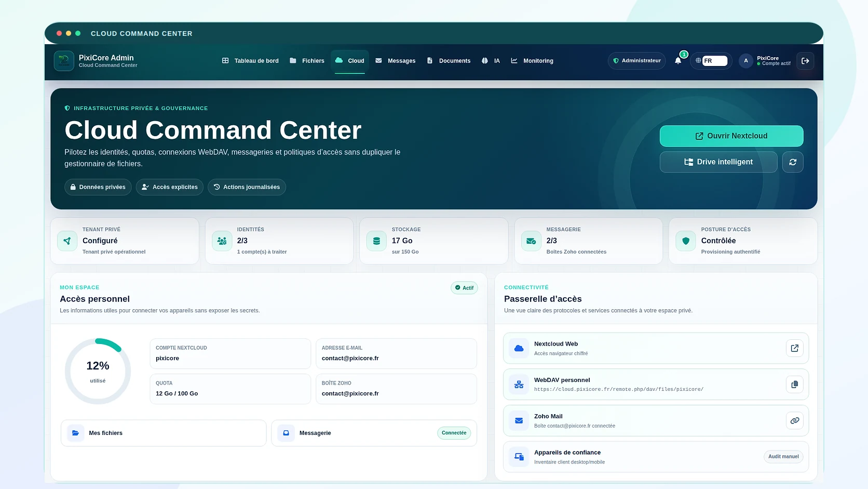Click the Mes fichiers folder icon
Viewport: 868px width, 489px height.
click(75, 433)
